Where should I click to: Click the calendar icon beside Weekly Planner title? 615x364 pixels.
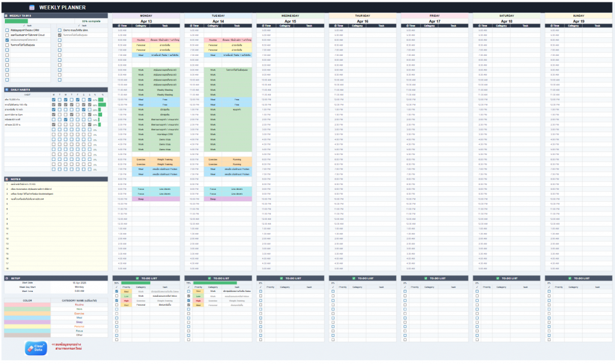coord(32,7)
